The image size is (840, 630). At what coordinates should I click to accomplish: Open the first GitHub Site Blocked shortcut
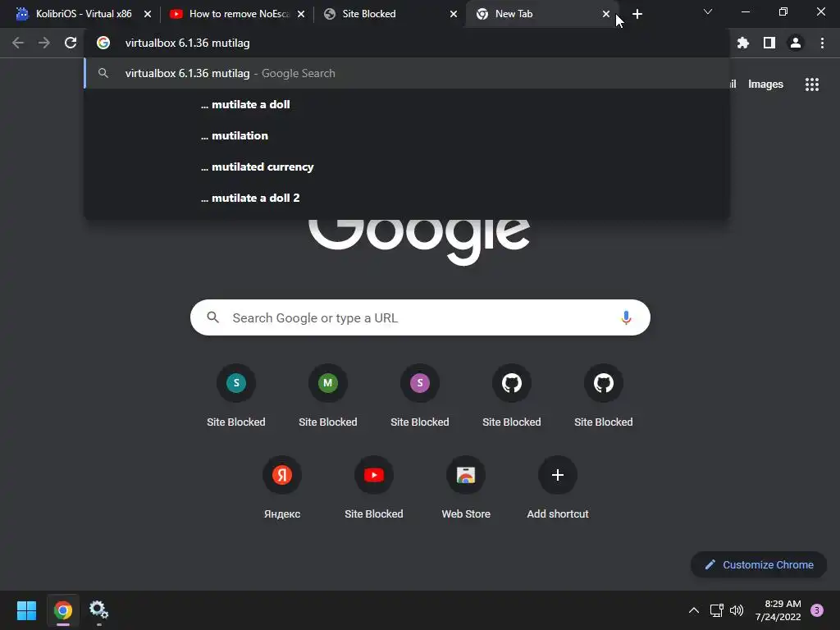[512, 395]
